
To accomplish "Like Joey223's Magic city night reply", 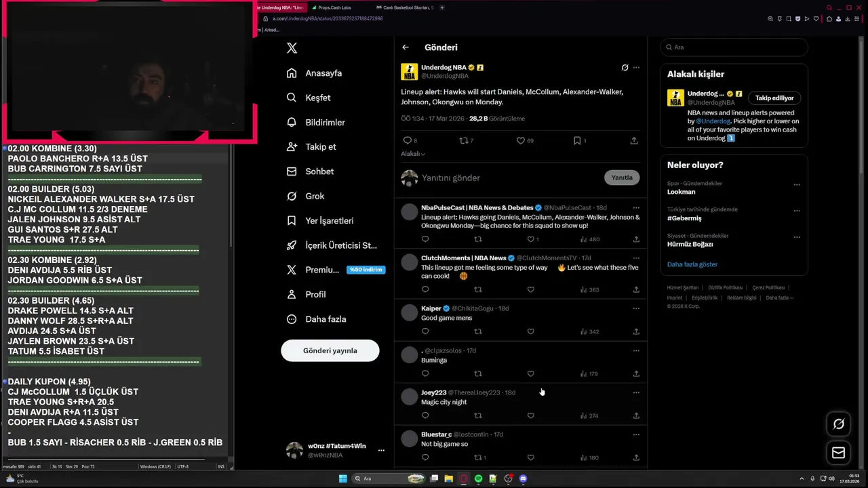I will [x=531, y=415].
